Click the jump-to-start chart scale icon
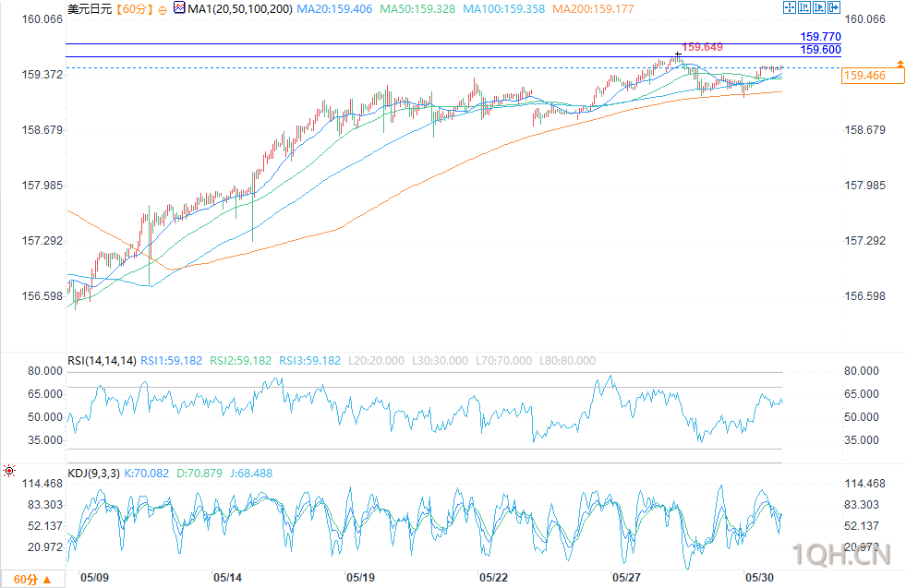Screen dimensions: 906x588 coord(804,7)
